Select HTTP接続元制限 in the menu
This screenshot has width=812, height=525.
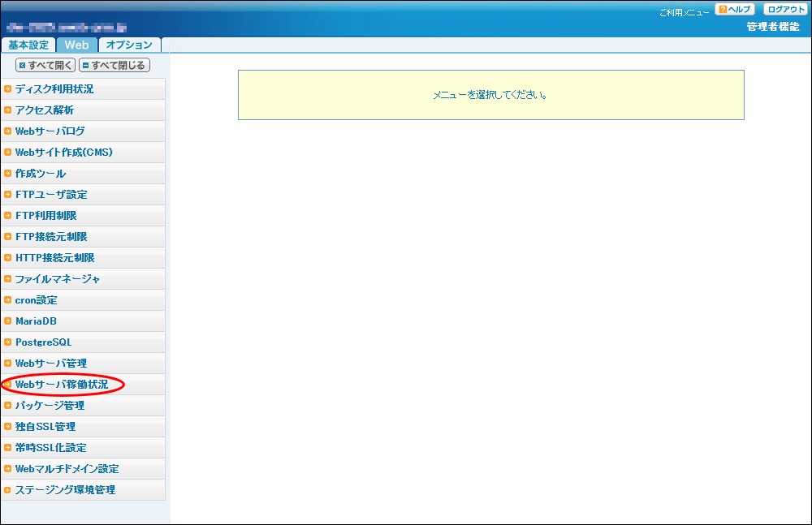(x=54, y=258)
